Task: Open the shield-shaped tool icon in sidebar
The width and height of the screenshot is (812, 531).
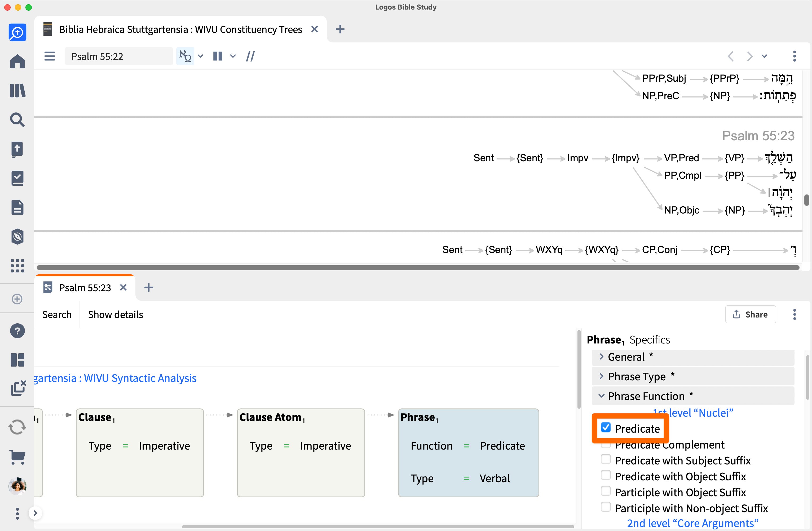Action: (x=17, y=237)
